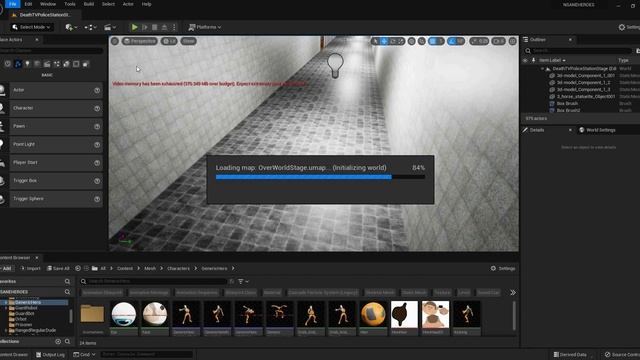Start Play in Editor with green button

click(134, 27)
